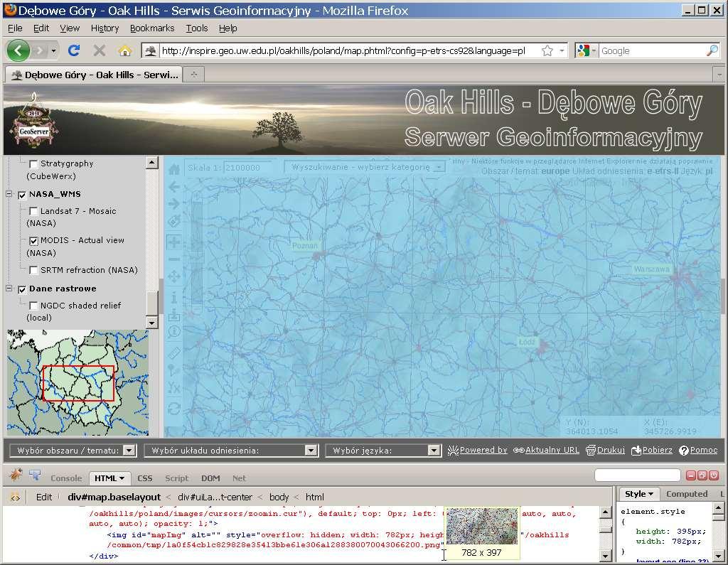
Task: Click the layer tree scrollbar down arrow
Action: click(152, 322)
